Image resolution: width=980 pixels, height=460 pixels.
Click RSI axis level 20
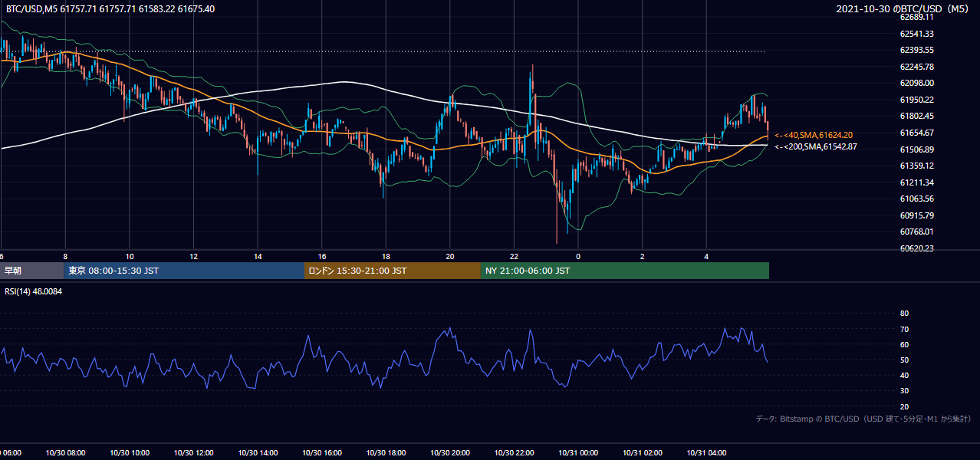pos(904,406)
